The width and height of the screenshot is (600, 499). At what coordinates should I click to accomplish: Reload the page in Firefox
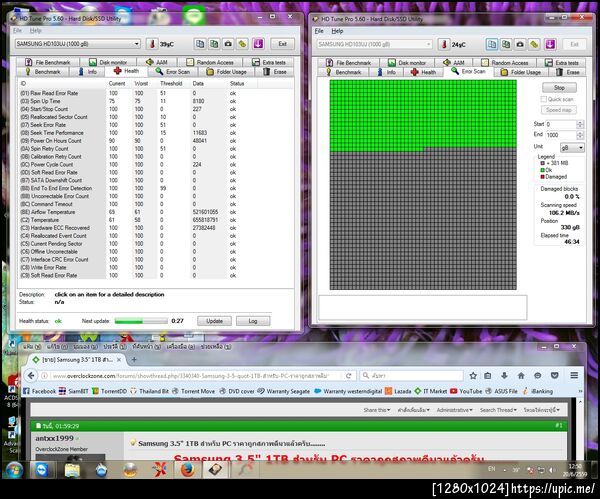pyautogui.click(x=348, y=376)
